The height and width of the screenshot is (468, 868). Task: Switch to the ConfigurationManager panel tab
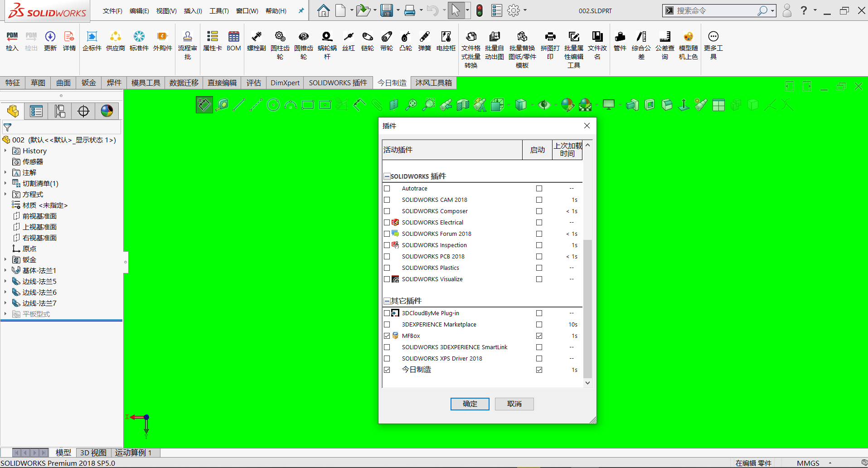point(60,111)
